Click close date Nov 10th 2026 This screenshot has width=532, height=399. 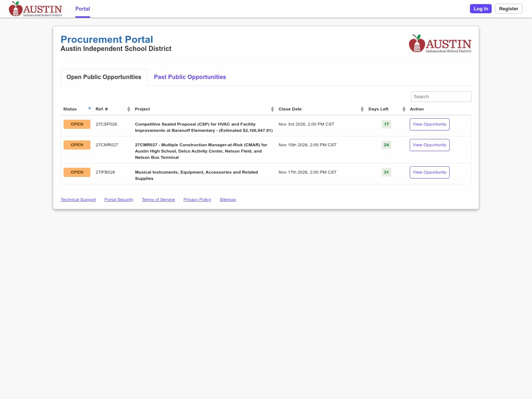307,145
